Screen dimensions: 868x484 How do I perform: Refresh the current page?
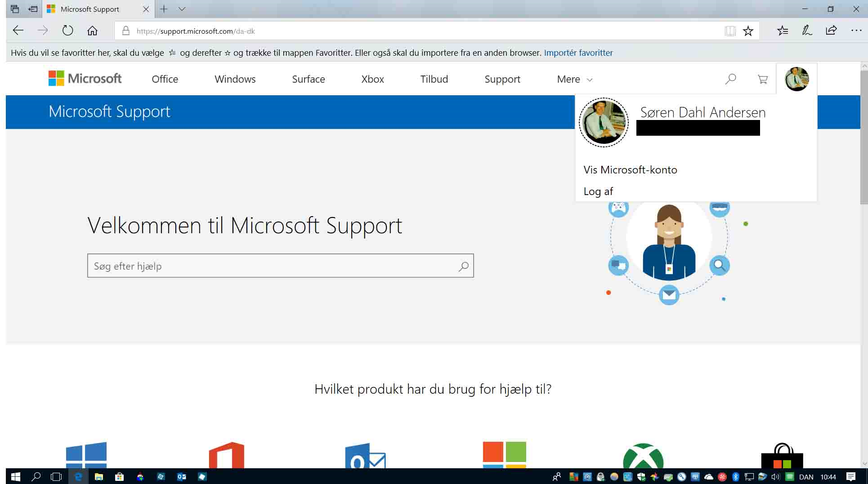[x=67, y=31]
